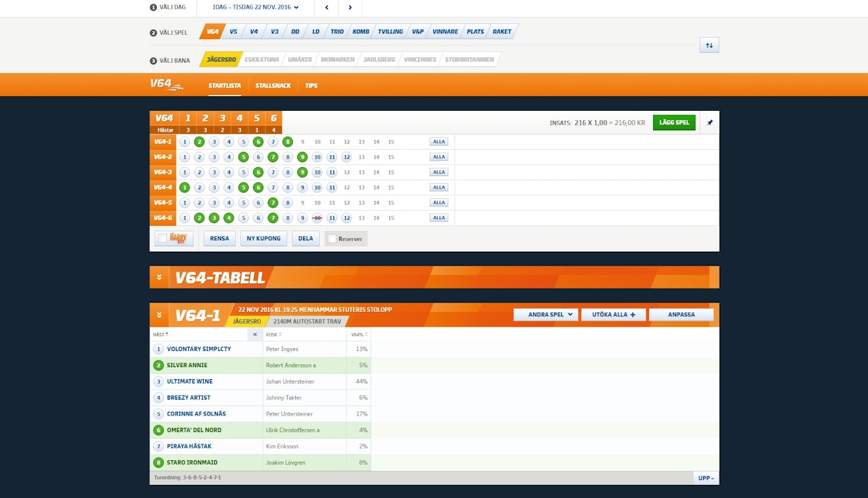Go to next day with right arrow
The image size is (868, 498).
pyautogui.click(x=350, y=8)
